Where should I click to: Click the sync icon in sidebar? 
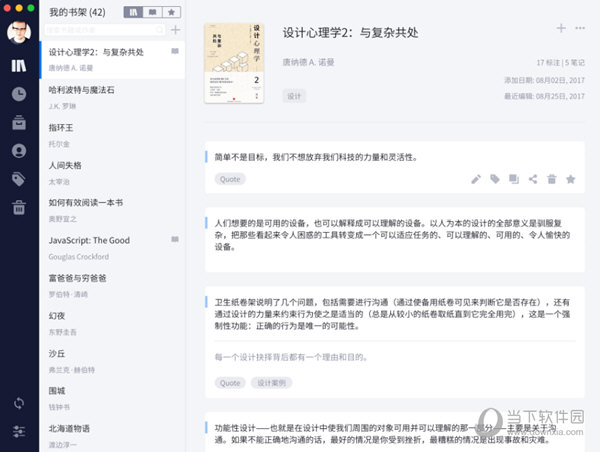(x=19, y=403)
